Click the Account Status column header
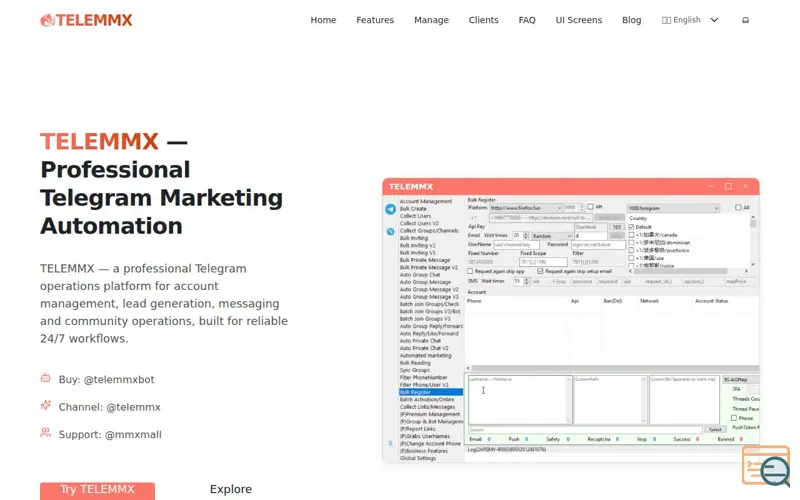The image size is (800, 500). (711, 301)
